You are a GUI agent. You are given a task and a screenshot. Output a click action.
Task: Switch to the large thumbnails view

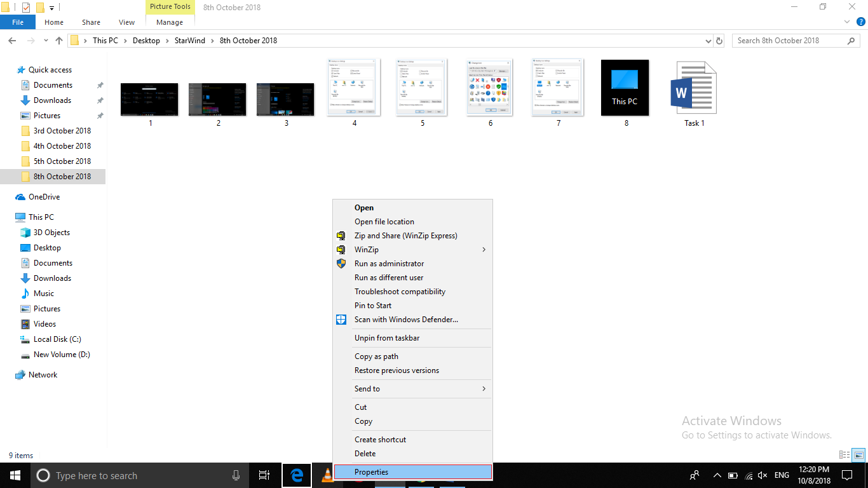858,455
